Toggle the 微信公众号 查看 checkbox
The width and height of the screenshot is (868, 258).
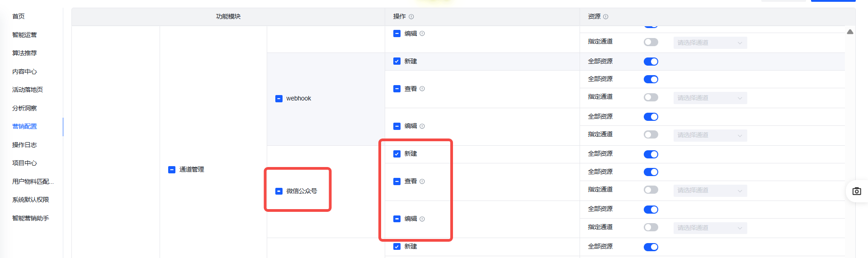[x=397, y=182]
